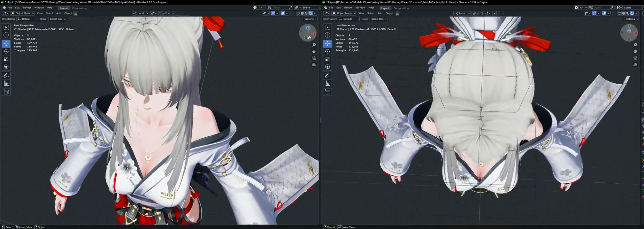Expand Options dropdown in left window

310,19
